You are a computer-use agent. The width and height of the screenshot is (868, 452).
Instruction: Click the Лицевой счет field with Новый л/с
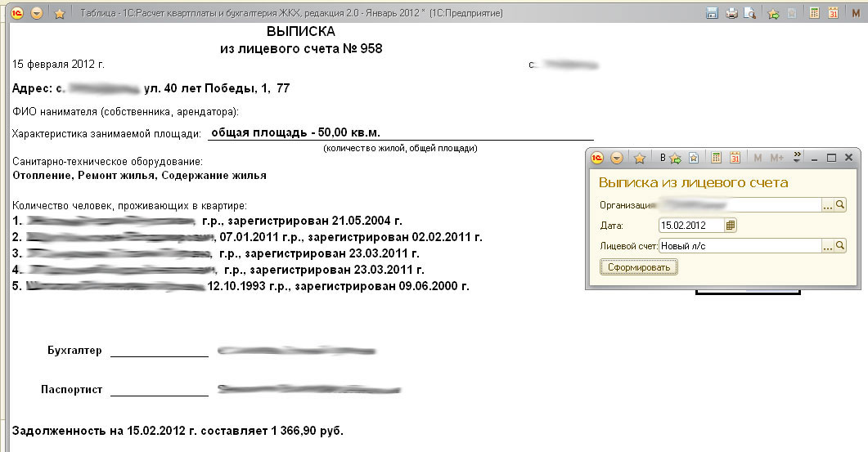point(740,246)
